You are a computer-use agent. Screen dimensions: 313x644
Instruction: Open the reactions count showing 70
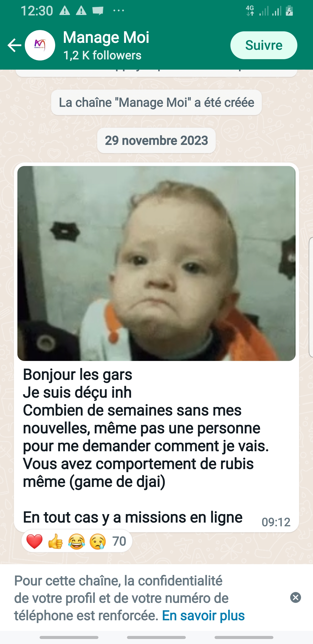[119, 541]
